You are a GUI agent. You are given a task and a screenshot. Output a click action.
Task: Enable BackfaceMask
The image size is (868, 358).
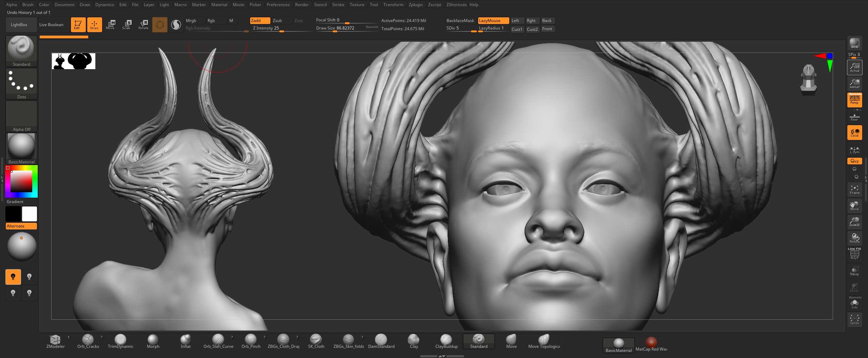[x=460, y=21]
